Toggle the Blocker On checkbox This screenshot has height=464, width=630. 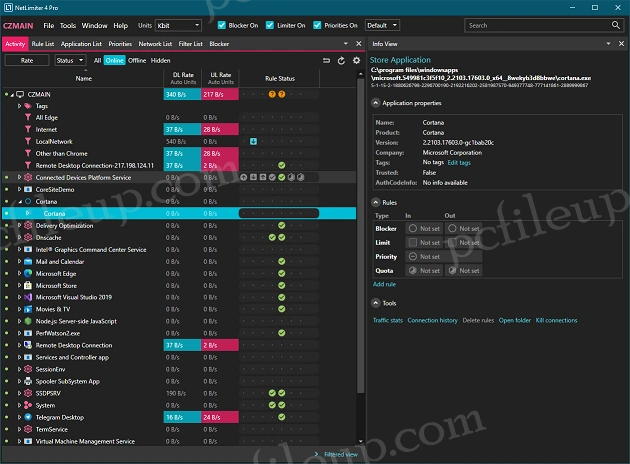[221, 25]
